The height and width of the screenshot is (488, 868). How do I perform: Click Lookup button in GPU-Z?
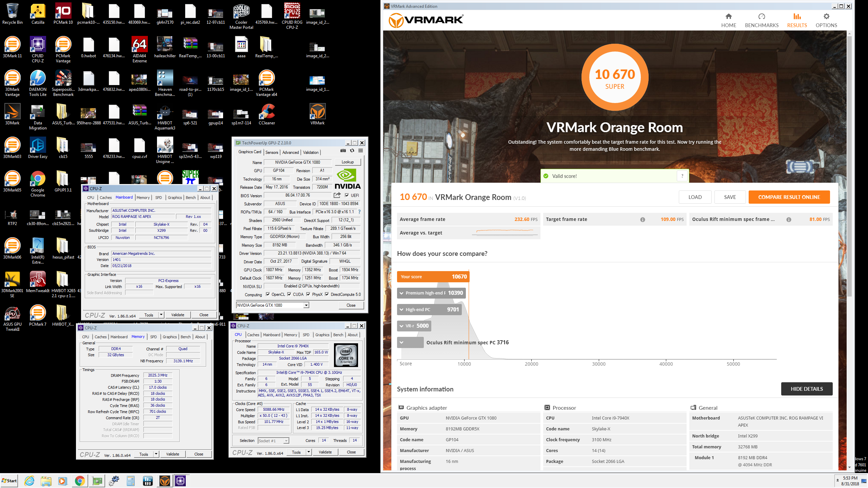[348, 162]
